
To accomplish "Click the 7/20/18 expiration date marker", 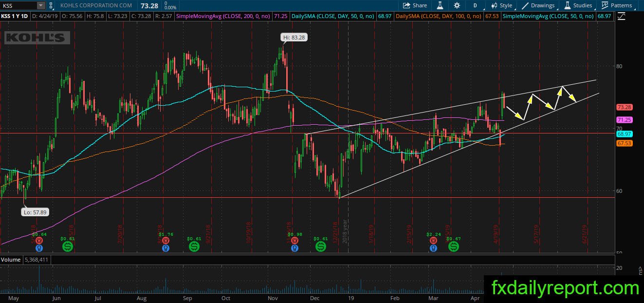I will tap(120, 234).
